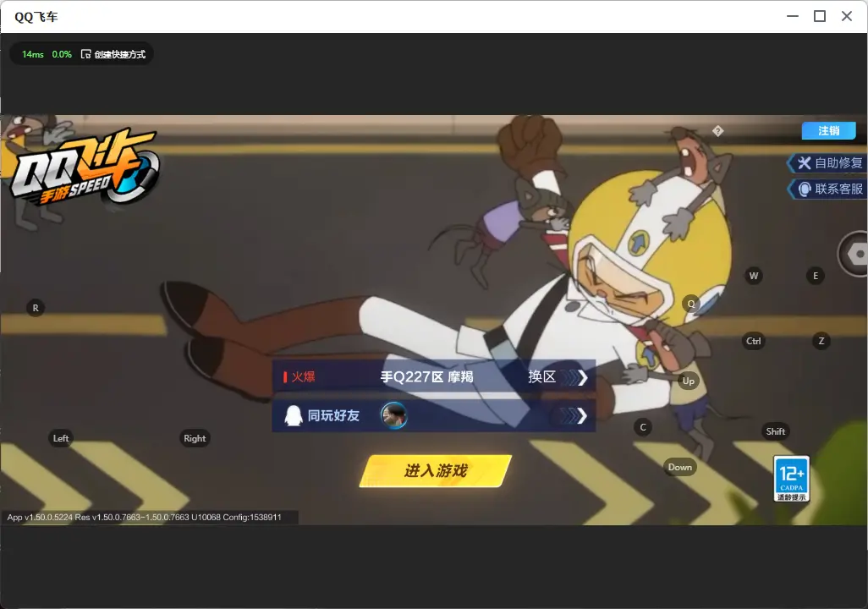This screenshot has height=609, width=868.
Task: Expand the 同玩好友 friends row arrow
Action: click(574, 415)
